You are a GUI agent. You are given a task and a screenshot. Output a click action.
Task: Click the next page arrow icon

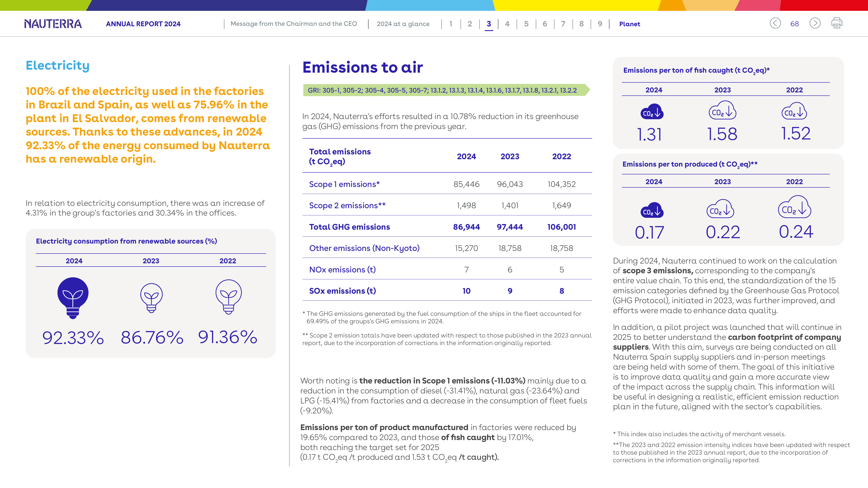point(815,23)
